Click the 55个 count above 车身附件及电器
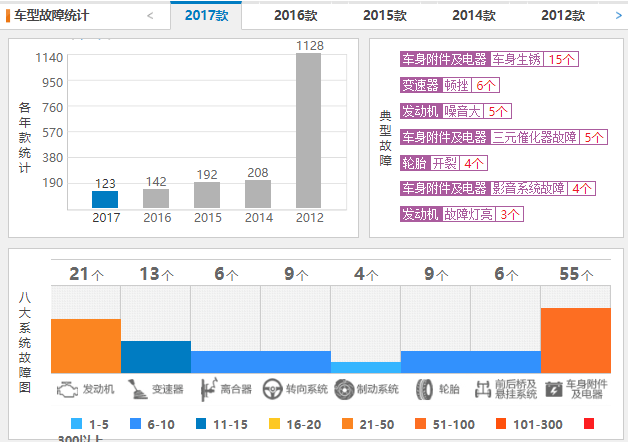 click(x=576, y=274)
